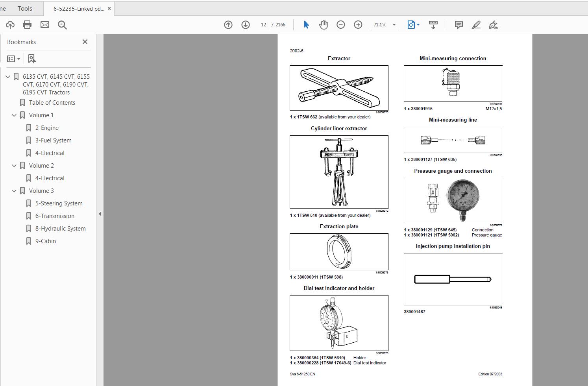588x386 pixels.
Task: Select the 6-52235-Linked pdf document tab
Action: point(77,8)
